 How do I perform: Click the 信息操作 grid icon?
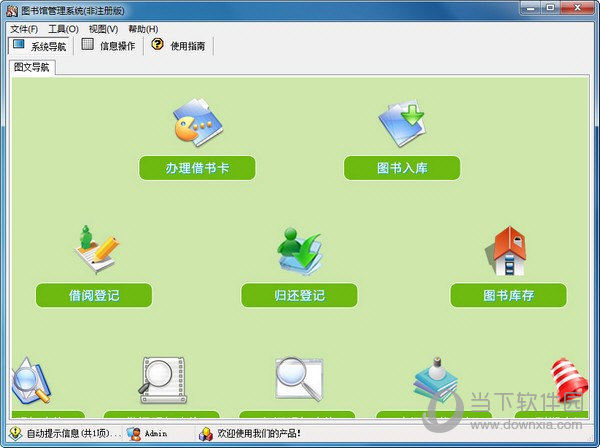88,44
